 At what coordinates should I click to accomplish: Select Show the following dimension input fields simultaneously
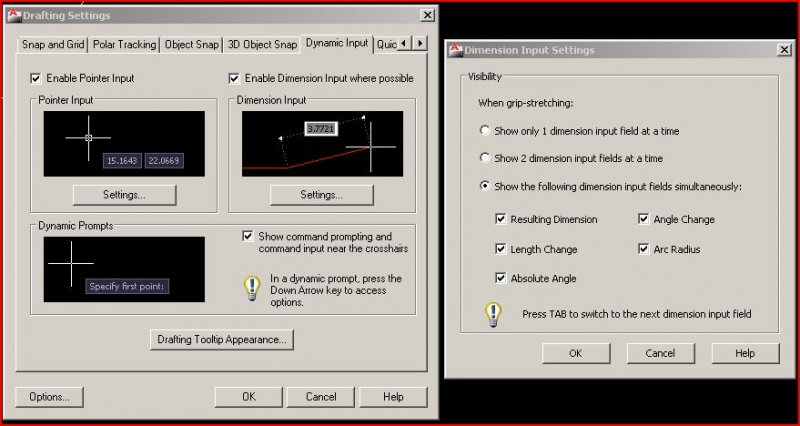click(x=485, y=186)
